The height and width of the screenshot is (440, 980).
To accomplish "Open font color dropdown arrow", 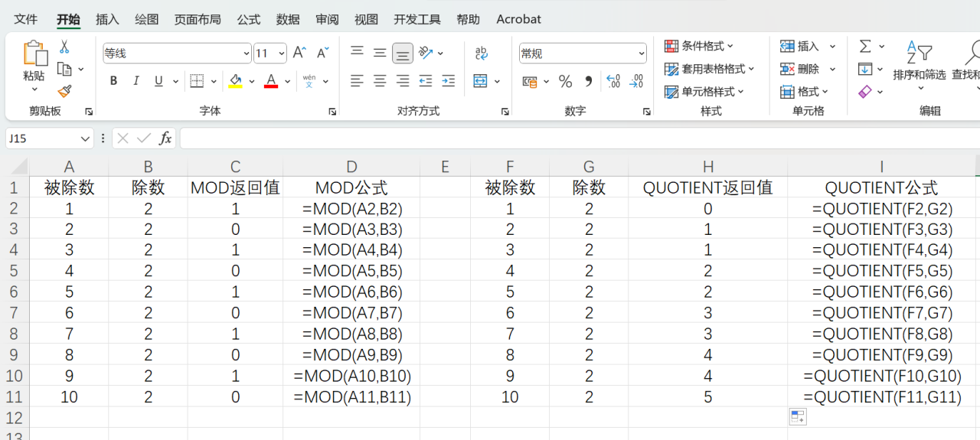I will [x=287, y=80].
